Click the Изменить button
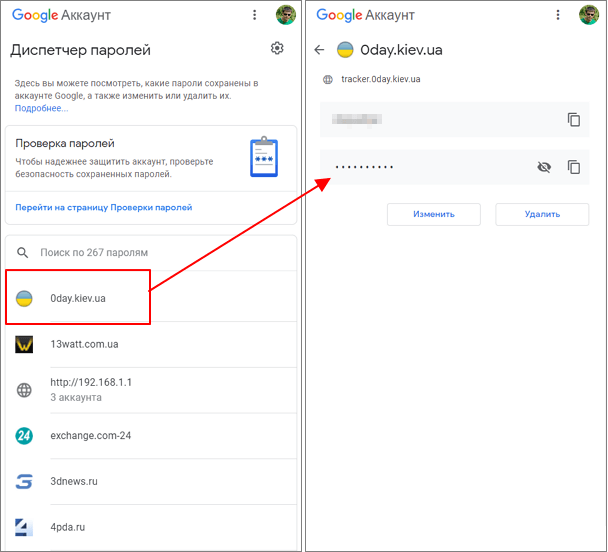 tap(434, 214)
